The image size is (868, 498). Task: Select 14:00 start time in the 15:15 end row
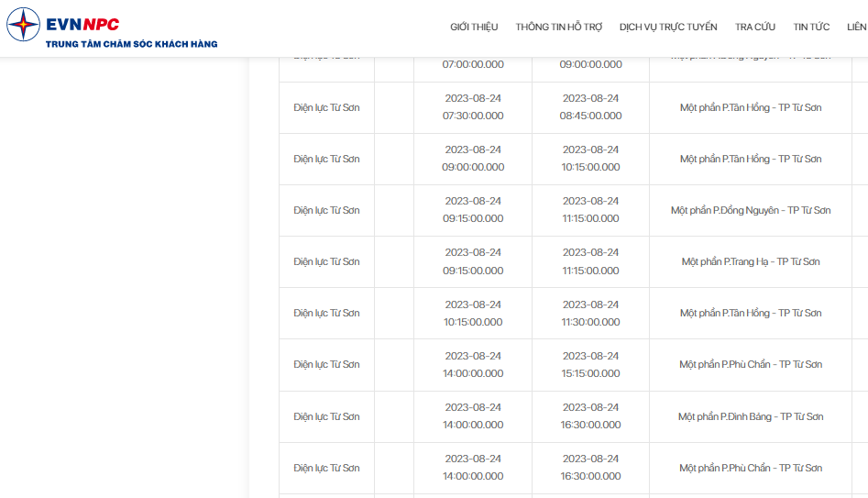point(473,364)
